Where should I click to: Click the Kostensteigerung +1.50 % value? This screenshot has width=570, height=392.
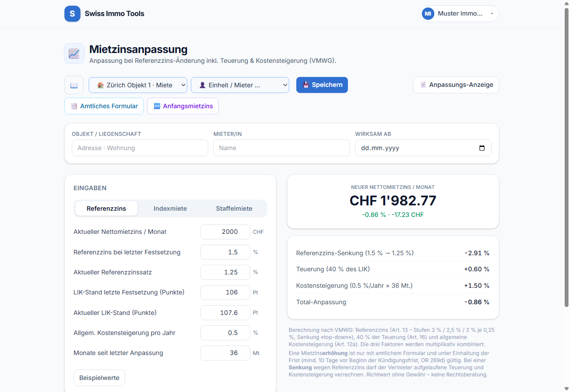coord(476,286)
